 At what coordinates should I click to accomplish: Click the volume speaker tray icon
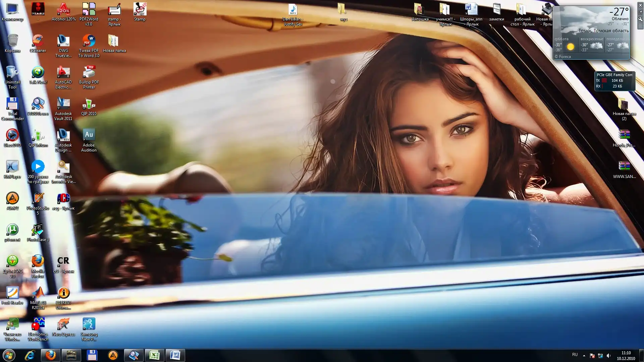pos(609,356)
